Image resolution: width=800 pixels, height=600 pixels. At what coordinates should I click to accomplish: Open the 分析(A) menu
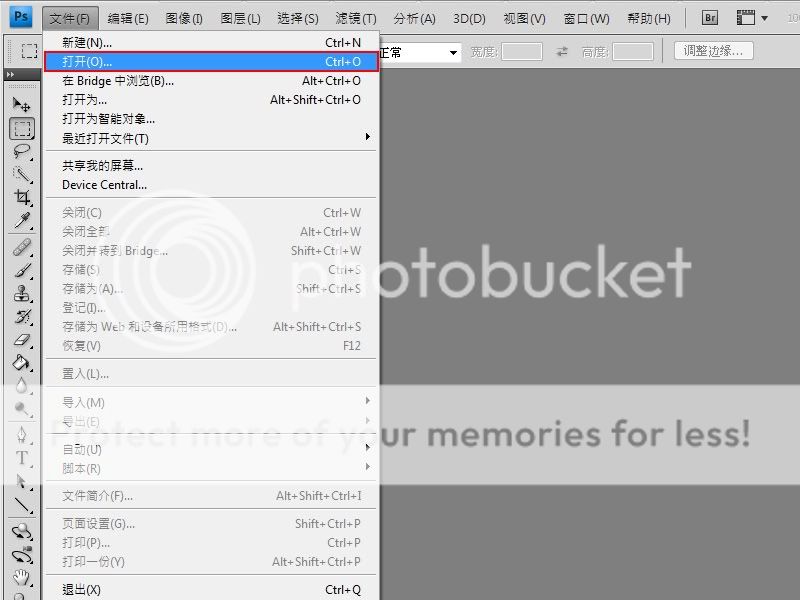point(414,19)
